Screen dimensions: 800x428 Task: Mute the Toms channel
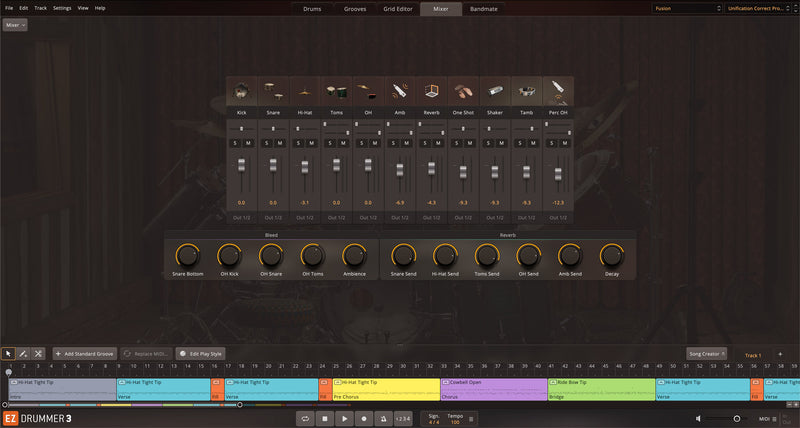342,143
